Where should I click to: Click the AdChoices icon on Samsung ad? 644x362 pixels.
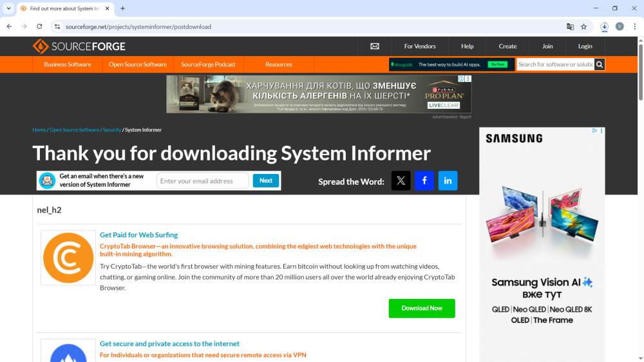pos(594,131)
